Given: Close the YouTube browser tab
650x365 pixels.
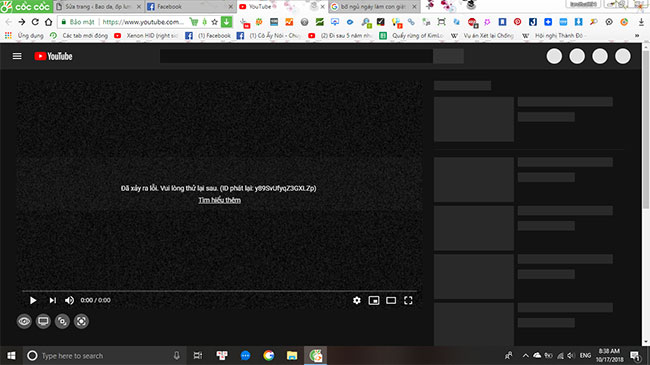Looking at the screenshot, I should (x=323, y=7).
